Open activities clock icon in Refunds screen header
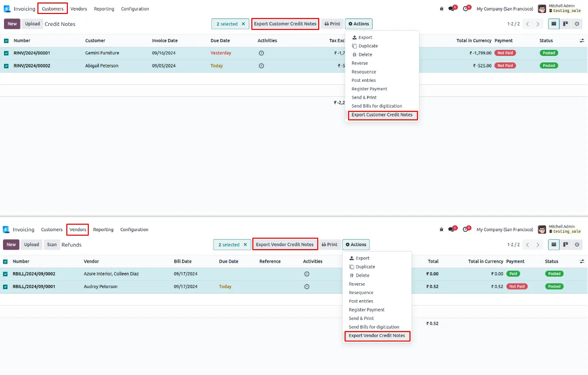This screenshot has height=375, width=588. 466,229
